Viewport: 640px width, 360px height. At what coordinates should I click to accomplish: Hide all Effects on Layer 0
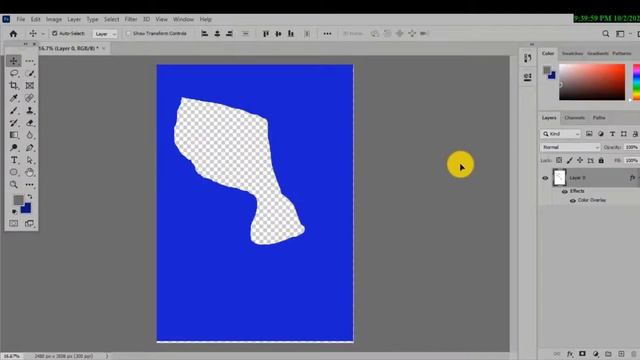point(565,191)
